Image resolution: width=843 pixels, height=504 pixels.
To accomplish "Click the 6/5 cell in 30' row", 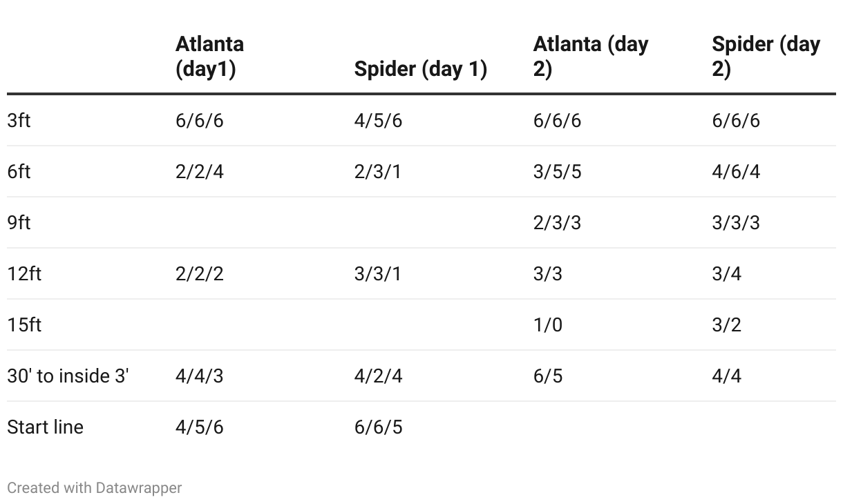I will pos(548,376).
